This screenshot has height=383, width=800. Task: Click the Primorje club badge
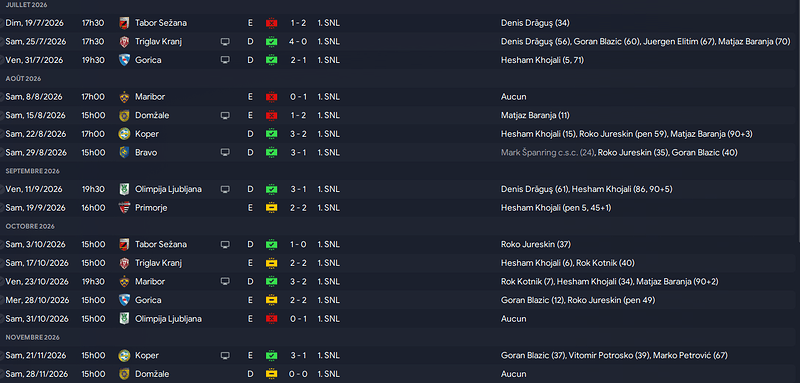(124, 208)
